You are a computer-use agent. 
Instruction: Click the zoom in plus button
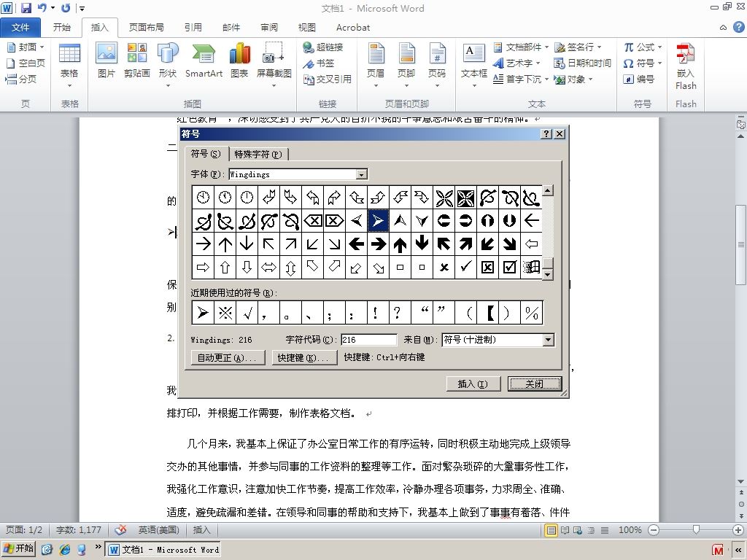click(738, 530)
